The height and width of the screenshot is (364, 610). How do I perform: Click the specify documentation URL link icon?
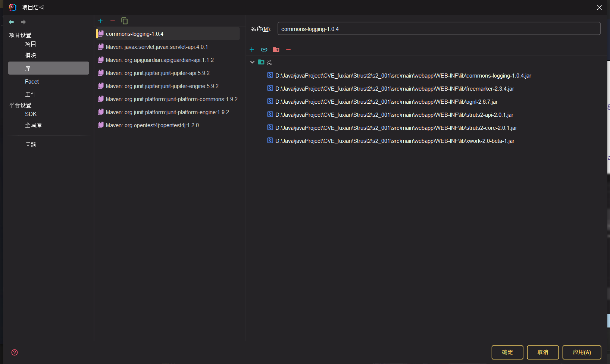pyautogui.click(x=264, y=50)
